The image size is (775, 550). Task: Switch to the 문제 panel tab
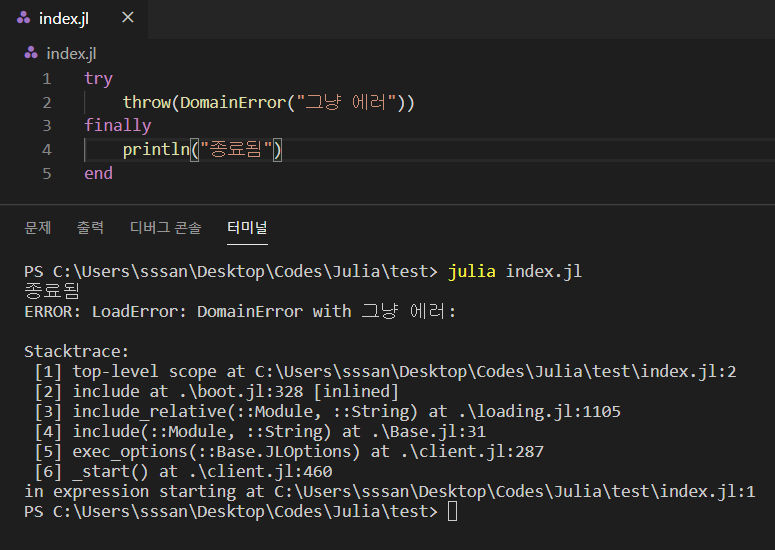point(38,227)
